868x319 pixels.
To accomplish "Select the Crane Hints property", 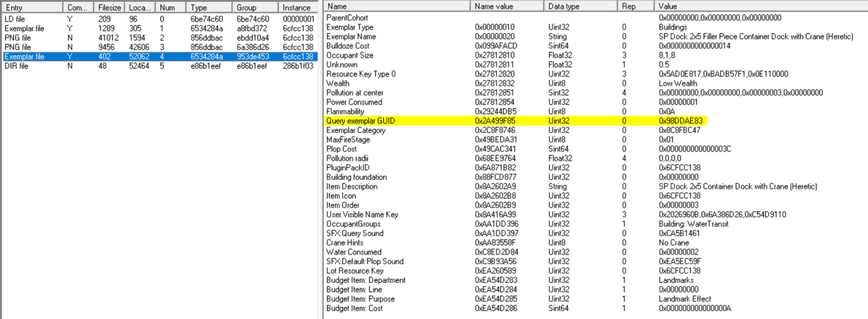I will 595,243.
